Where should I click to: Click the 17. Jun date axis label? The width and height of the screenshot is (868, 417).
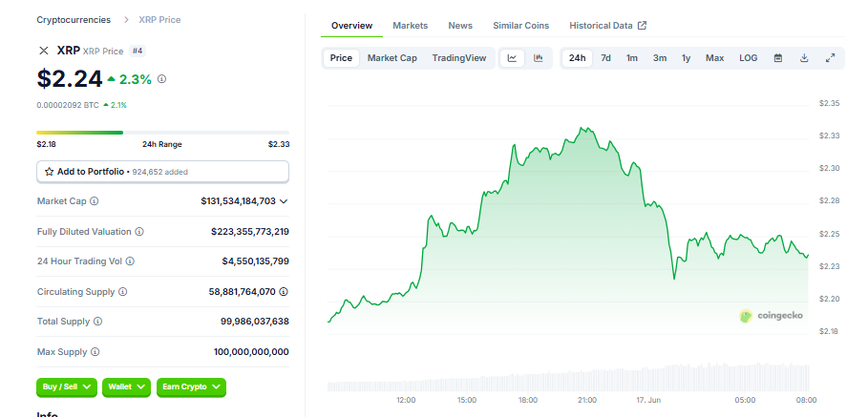tap(648, 400)
